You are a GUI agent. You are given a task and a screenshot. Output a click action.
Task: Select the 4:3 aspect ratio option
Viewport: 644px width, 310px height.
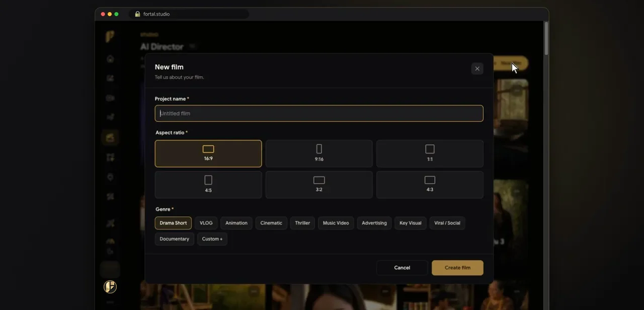[x=430, y=185]
